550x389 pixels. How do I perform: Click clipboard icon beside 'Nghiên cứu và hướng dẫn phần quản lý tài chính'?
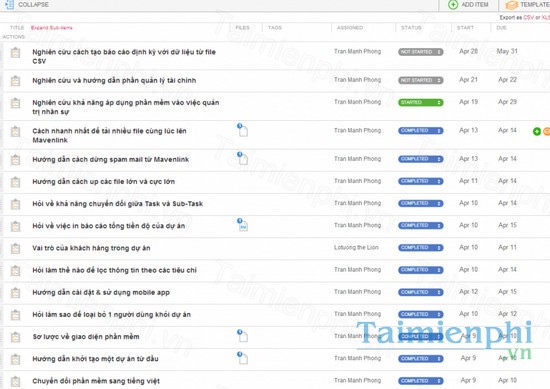pyautogui.click(x=15, y=81)
